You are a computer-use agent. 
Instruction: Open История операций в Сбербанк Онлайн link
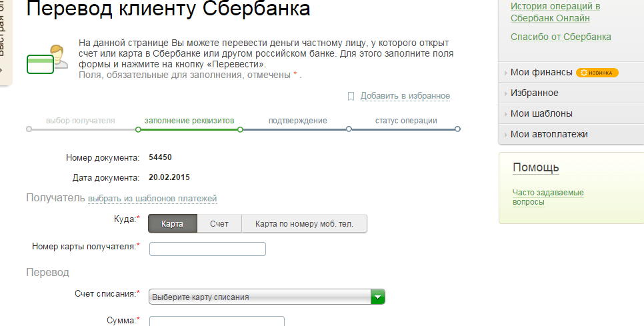(x=555, y=12)
